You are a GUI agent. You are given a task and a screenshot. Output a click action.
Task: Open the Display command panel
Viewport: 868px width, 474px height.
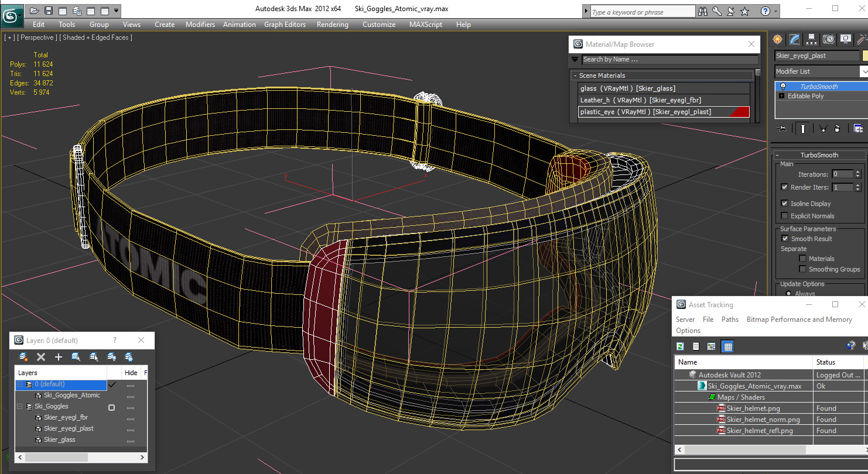tap(845, 39)
